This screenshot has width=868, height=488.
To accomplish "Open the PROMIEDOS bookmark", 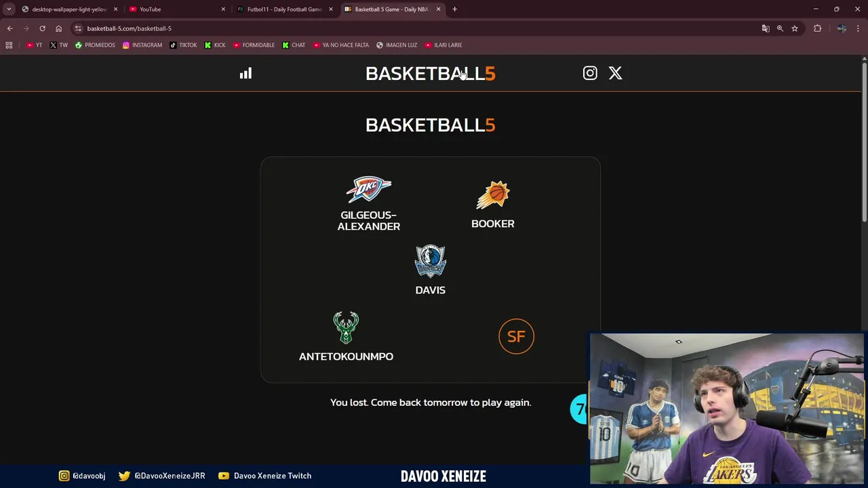I will (95, 45).
